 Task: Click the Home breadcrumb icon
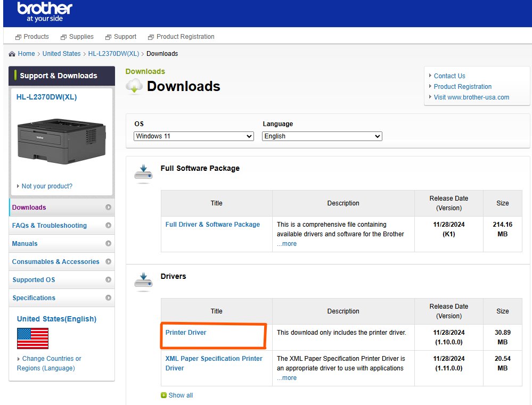(12, 53)
